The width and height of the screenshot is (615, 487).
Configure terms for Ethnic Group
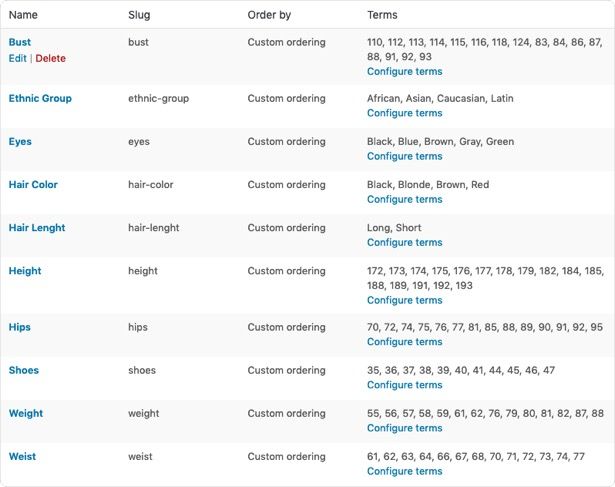click(x=404, y=113)
